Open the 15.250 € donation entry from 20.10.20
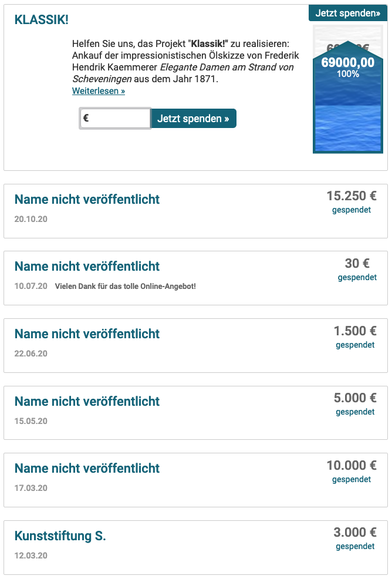The height and width of the screenshot is (579, 392). [195, 211]
